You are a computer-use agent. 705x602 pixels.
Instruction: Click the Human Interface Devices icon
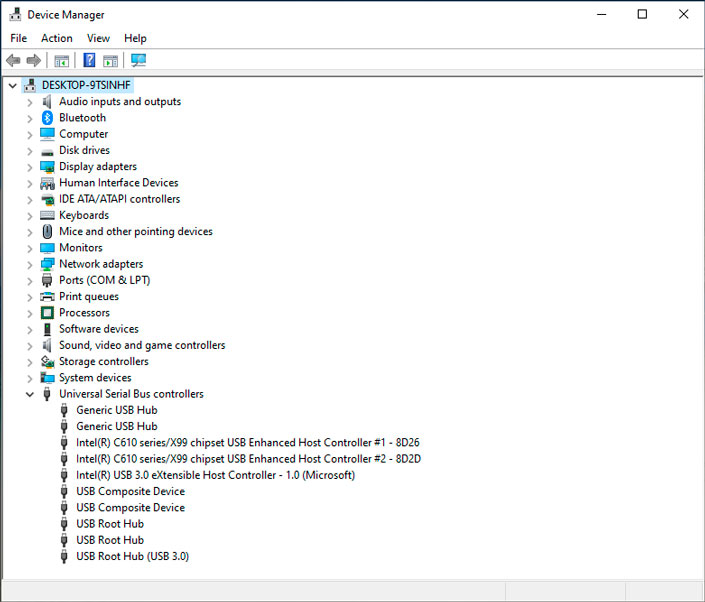pyautogui.click(x=47, y=183)
